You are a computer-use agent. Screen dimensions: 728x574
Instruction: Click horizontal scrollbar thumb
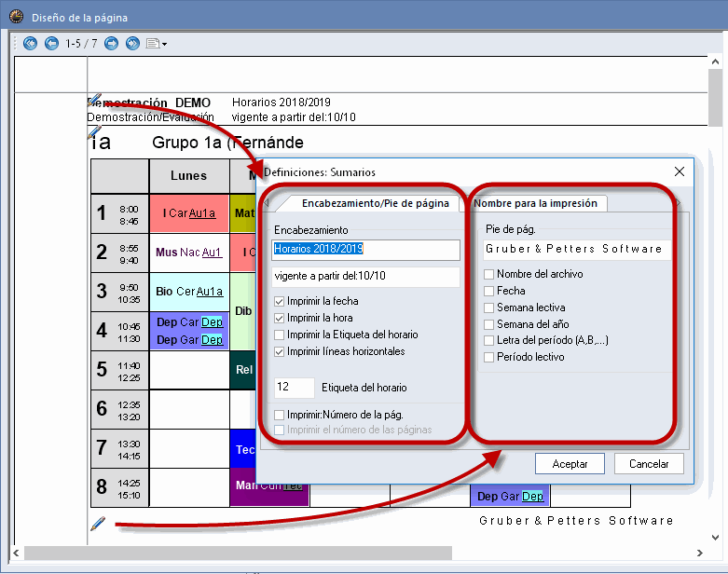click(x=238, y=553)
